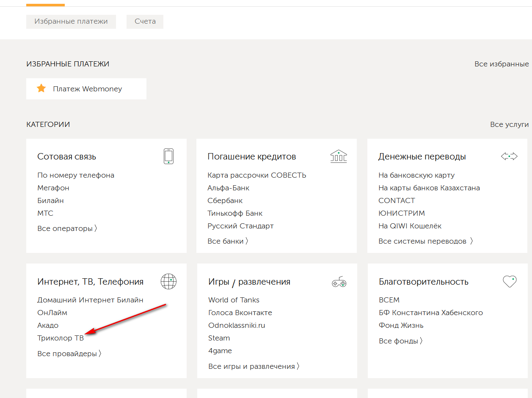The image size is (532, 398).
Task: Click the globe icon in Интернет, ТВ, Телефония
Action: click(x=168, y=281)
